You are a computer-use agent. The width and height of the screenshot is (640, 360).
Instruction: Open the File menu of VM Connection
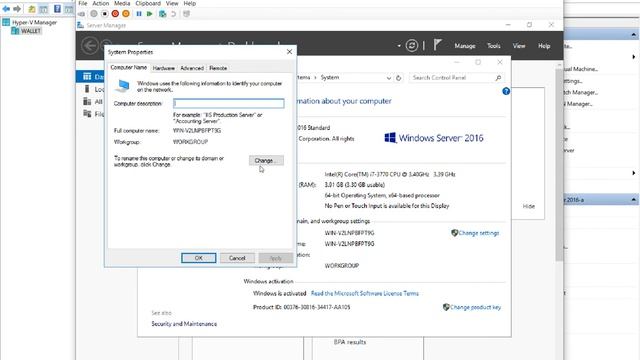click(x=83, y=3)
